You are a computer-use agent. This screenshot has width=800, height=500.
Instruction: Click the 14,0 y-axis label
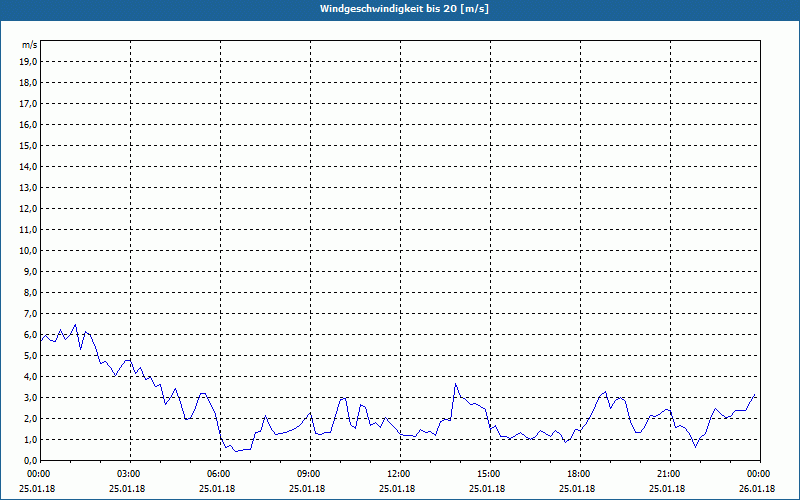click(28, 166)
